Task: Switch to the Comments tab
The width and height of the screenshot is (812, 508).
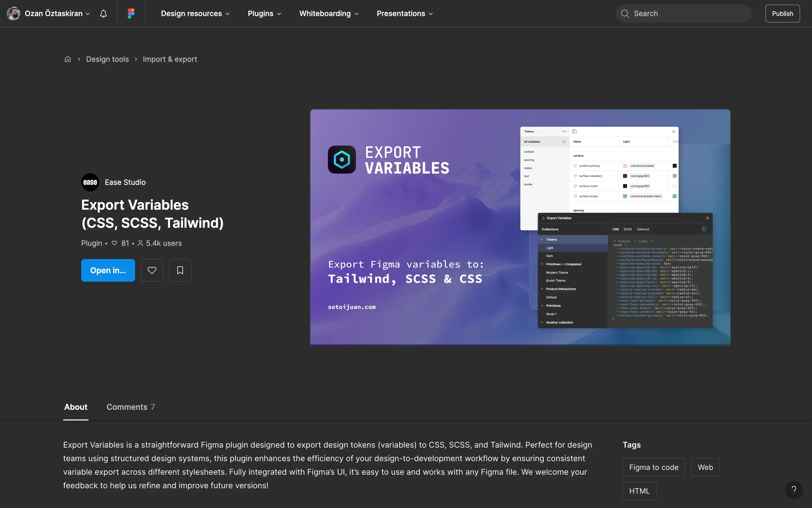Action: [x=131, y=407]
